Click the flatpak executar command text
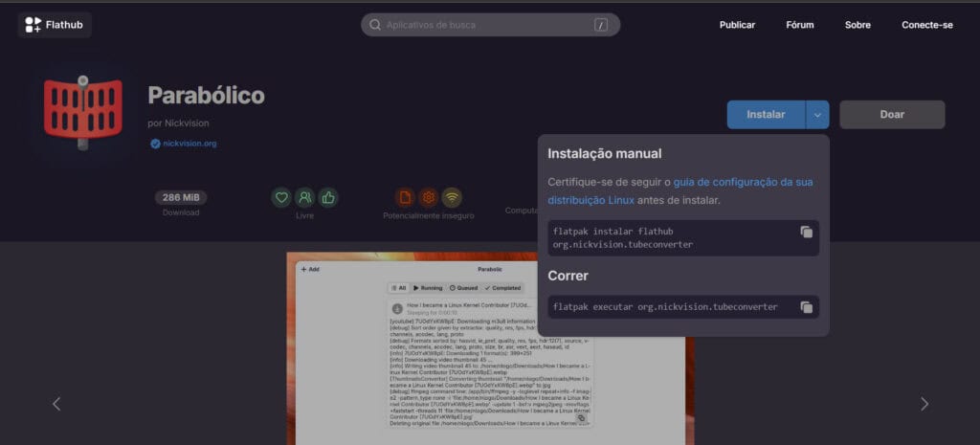This screenshot has width=980, height=445. pos(665,307)
